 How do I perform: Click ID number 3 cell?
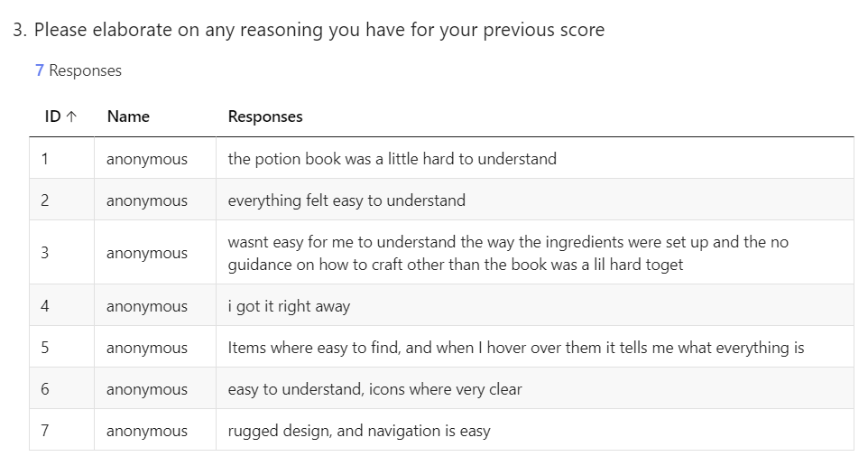pos(44,253)
